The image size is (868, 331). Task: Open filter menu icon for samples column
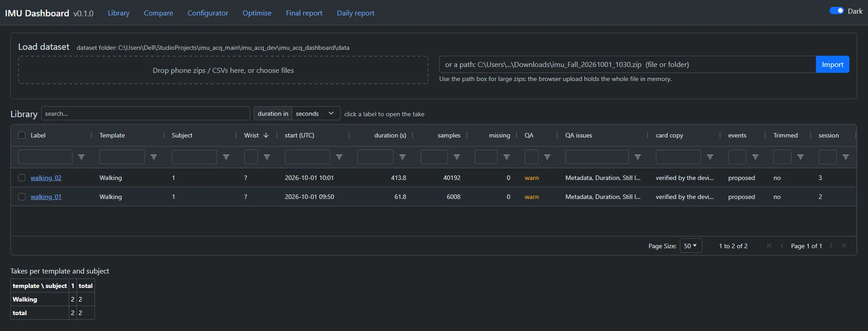pos(457,157)
